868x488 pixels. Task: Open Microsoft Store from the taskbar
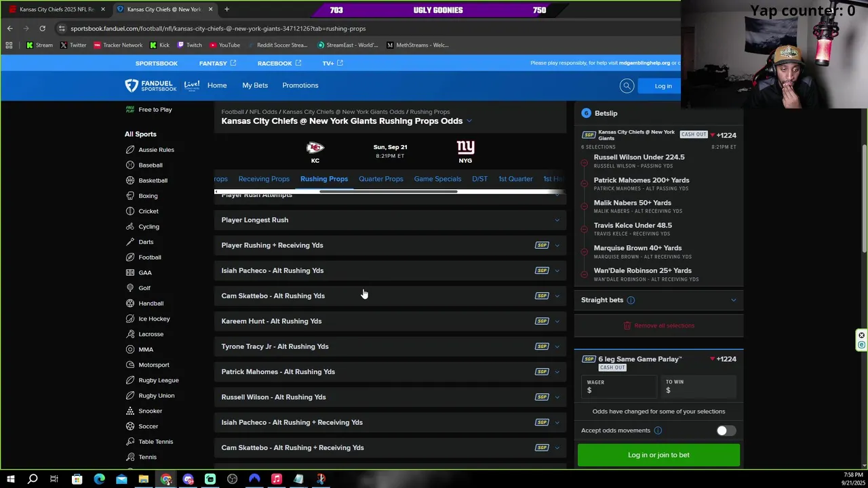pyautogui.click(x=77, y=479)
